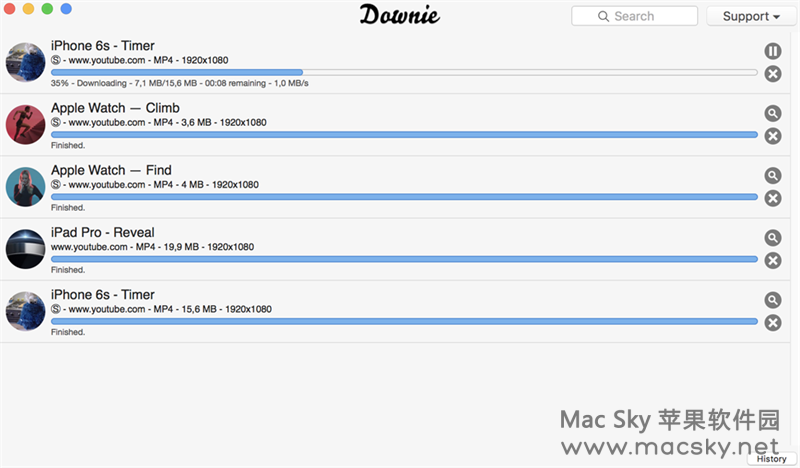The height and width of the screenshot is (468, 800).
Task: Click the S icon in Apple Watch — Find row
Action: (x=56, y=185)
